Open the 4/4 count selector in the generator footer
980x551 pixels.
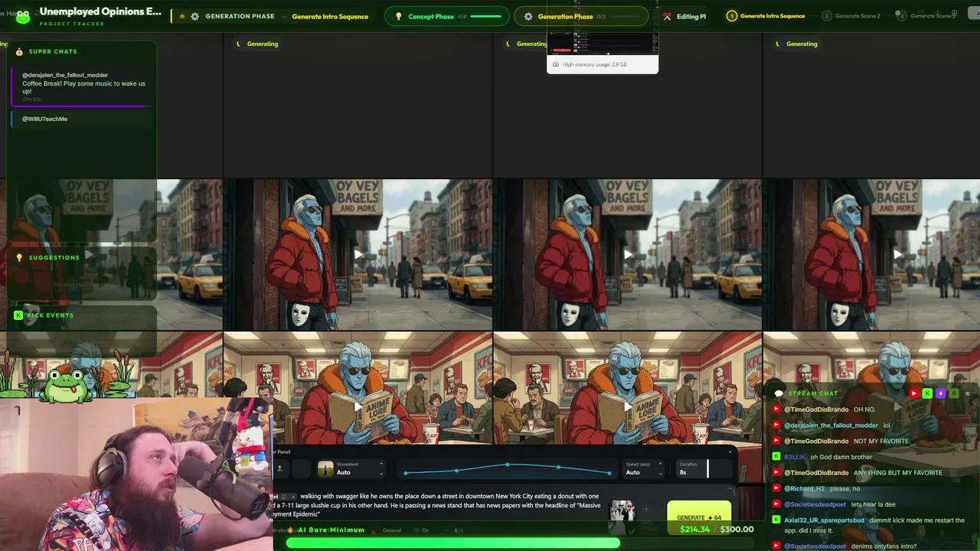458,530
